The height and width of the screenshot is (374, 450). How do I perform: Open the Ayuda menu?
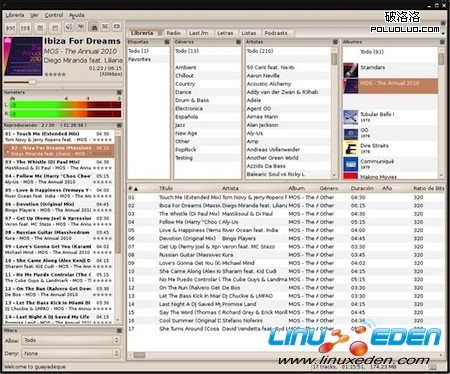tap(76, 15)
